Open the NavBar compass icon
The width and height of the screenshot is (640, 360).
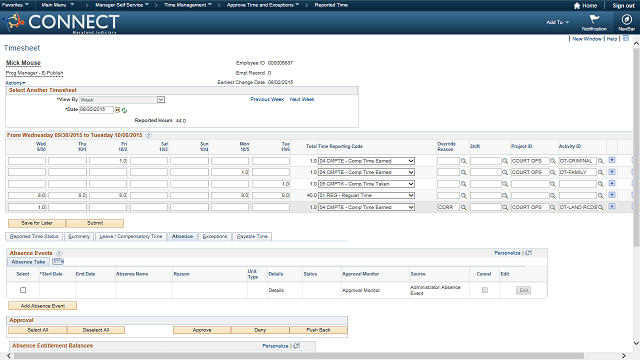click(626, 19)
